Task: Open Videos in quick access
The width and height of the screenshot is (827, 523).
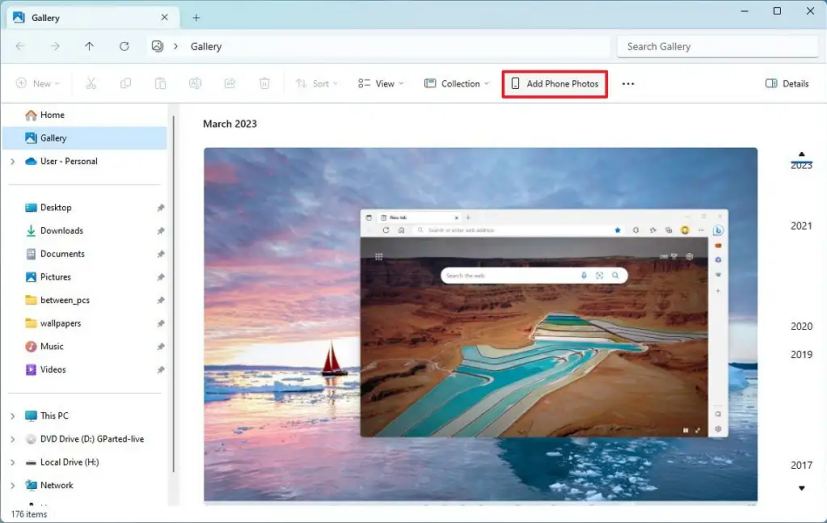Action: click(x=53, y=370)
